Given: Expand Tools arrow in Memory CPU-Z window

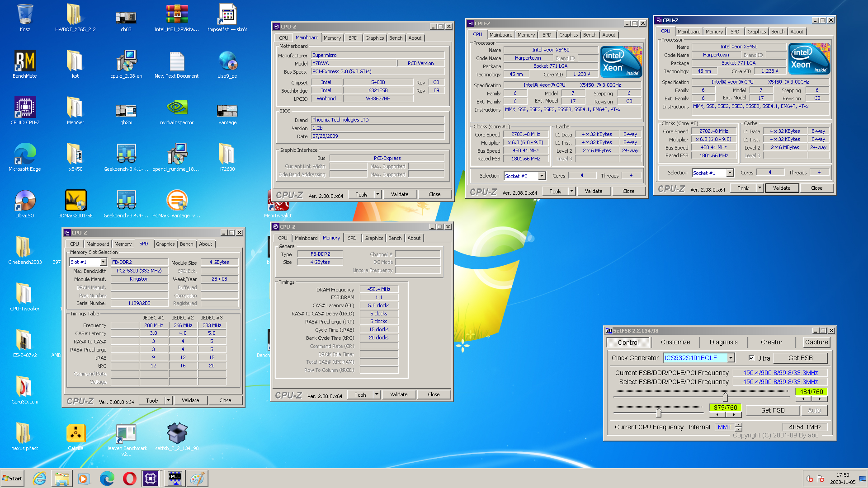Looking at the screenshot, I should (377, 394).
